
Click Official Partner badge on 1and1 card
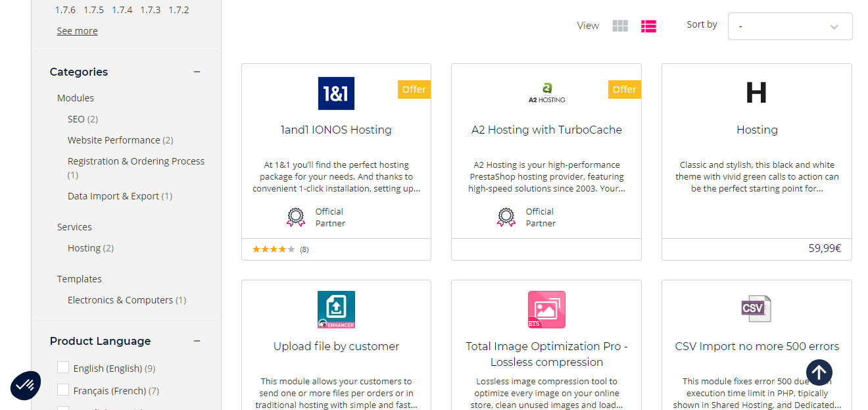pos(316,217)
